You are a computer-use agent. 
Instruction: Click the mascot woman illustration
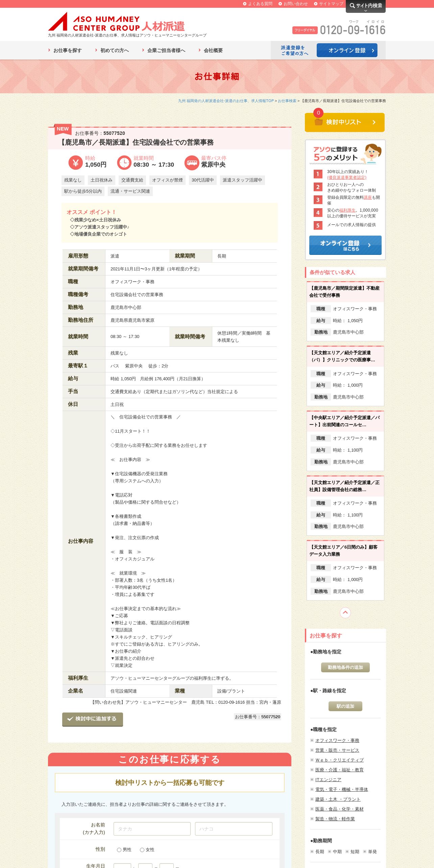coord(371,154)
